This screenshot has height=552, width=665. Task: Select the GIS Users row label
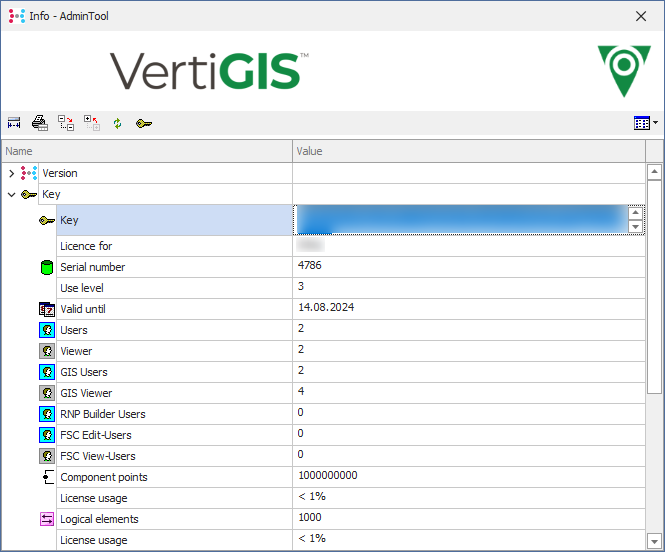point(84,372)
